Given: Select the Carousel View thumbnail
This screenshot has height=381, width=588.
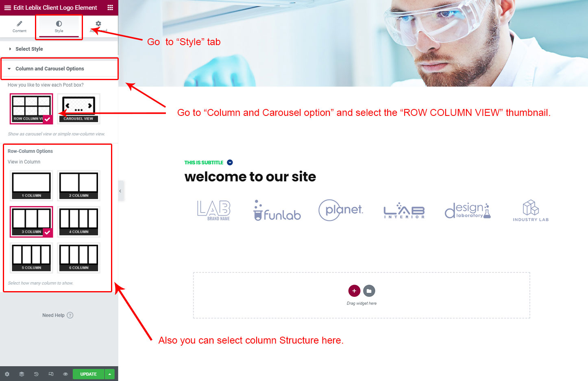Looking at the screenshot, I should click(78, 109).
